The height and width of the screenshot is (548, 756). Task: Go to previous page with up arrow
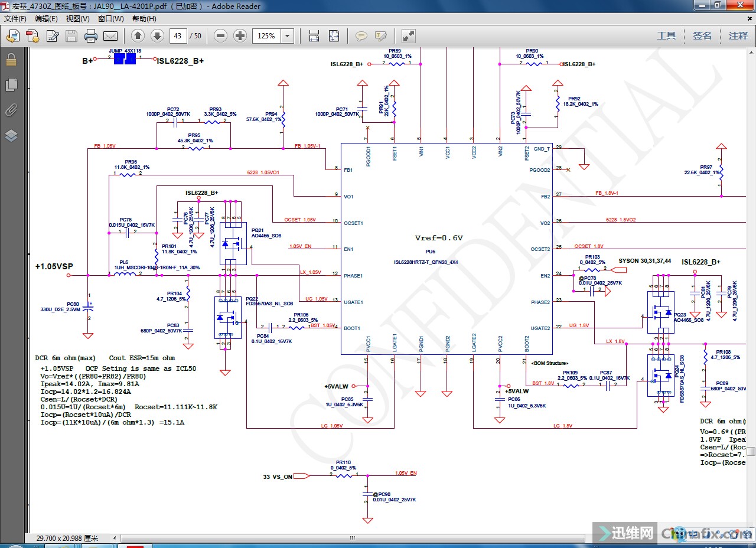coord(138,36)
